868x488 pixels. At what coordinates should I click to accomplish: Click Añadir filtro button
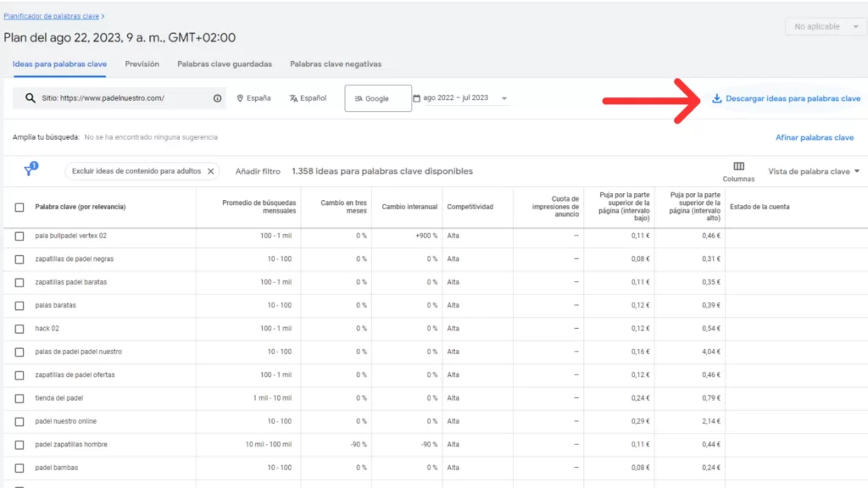click(x=258, y=171)
